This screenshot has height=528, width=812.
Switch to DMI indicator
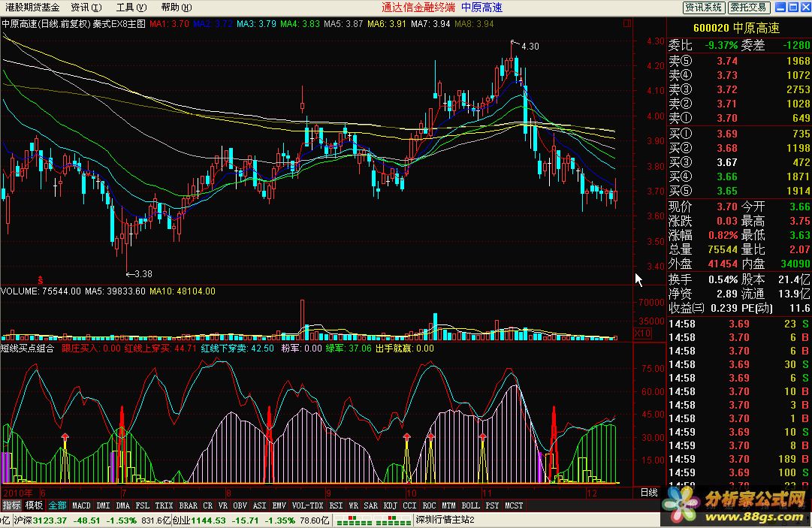pos(103,505)
